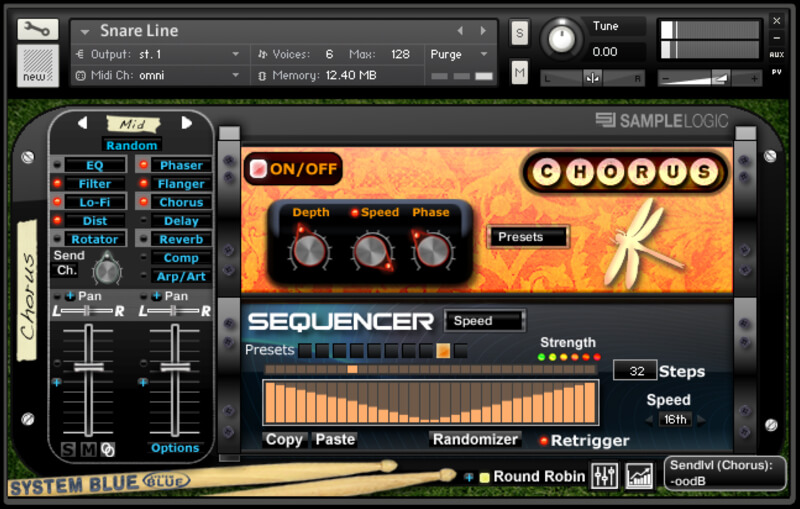800x509 pixels.
Task: Select next mic position right arrow
Action: [187, 123]
